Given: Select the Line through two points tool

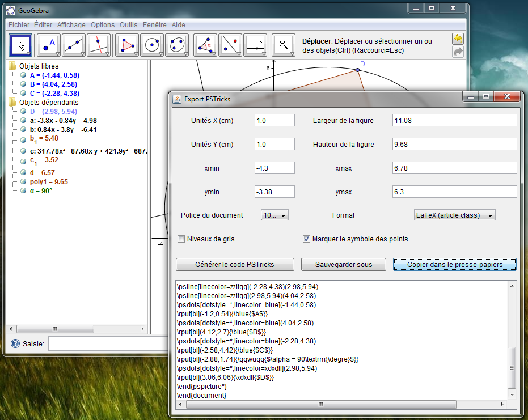Looking at the screenshot, I should point(74,45).
